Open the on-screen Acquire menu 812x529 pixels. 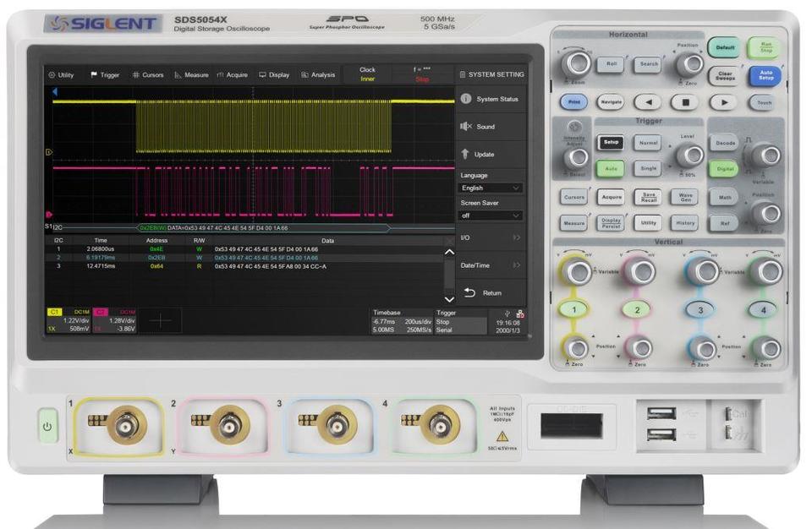click(x=232, y=75)
